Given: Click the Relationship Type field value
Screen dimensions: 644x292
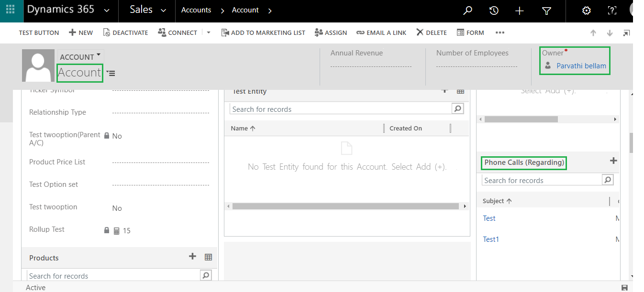Looking at the screenshot, I should [x=161, y=112].
